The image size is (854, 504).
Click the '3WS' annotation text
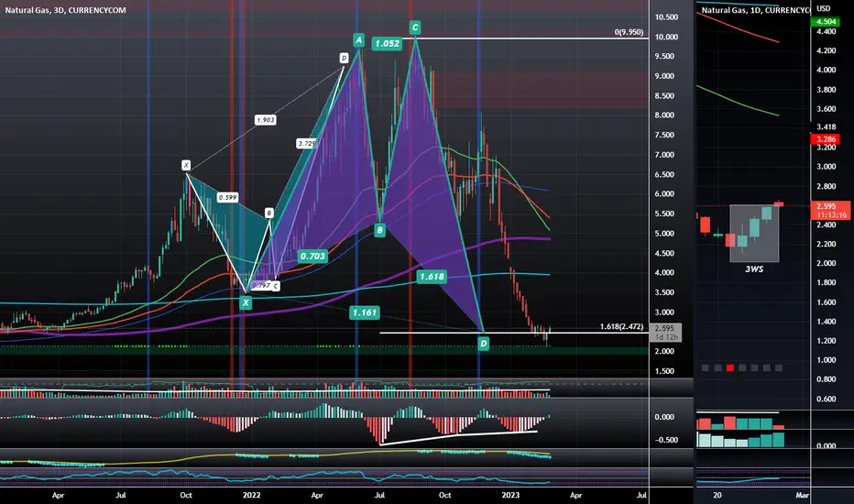point(754,269)
